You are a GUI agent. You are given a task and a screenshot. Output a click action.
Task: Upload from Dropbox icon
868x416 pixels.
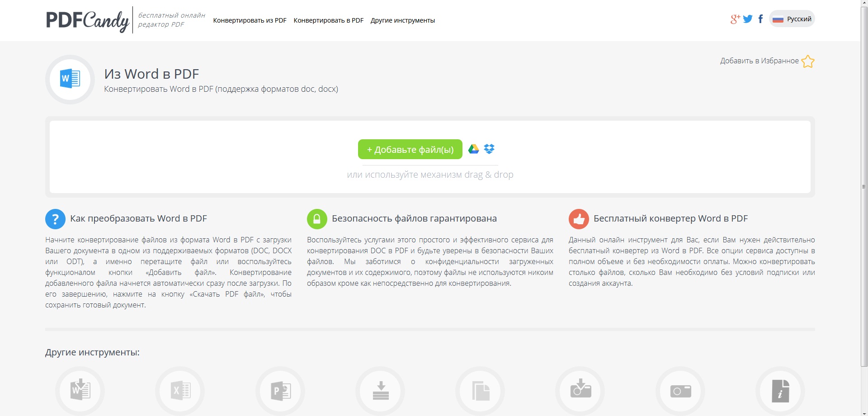[489, 149]
